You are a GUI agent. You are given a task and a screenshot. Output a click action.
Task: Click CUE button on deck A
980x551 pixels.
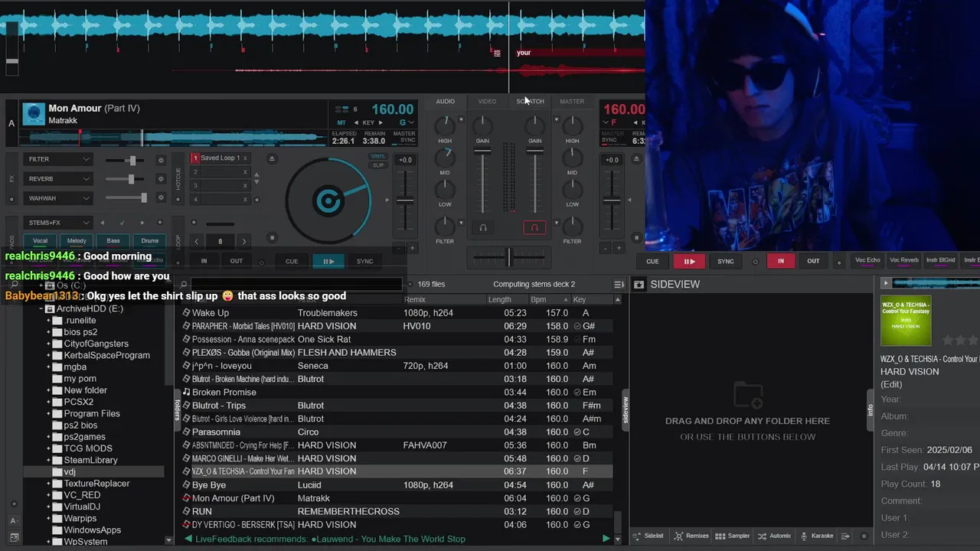[292, 261]
